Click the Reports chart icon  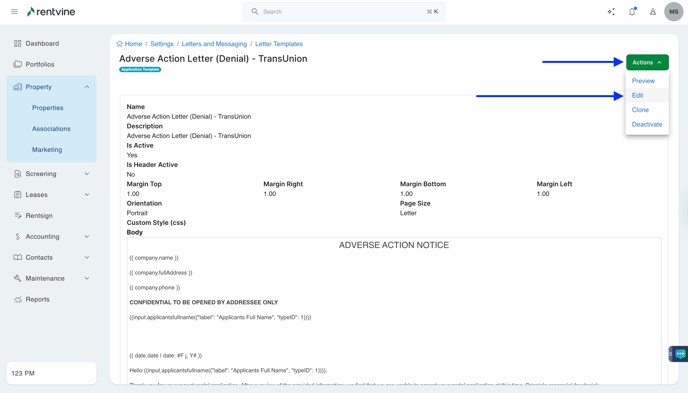pos(18,299)
